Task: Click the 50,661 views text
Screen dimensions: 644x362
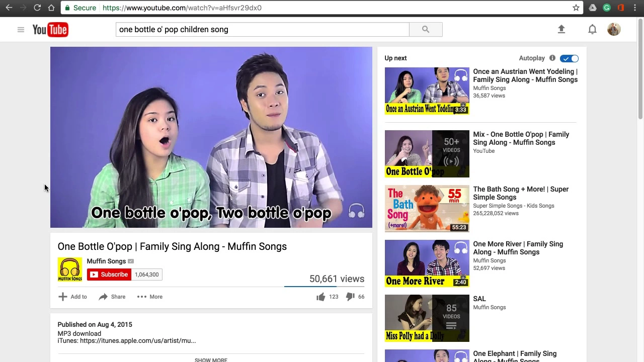Action: tap(337, 279)
